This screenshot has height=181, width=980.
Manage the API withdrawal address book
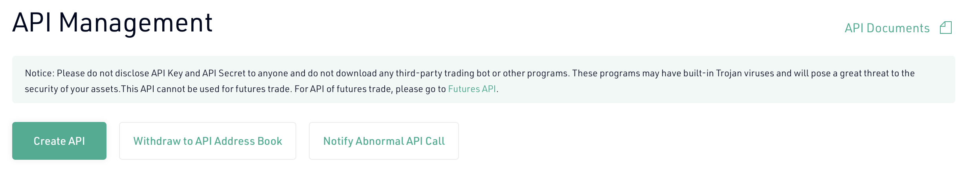click(207, 141)
